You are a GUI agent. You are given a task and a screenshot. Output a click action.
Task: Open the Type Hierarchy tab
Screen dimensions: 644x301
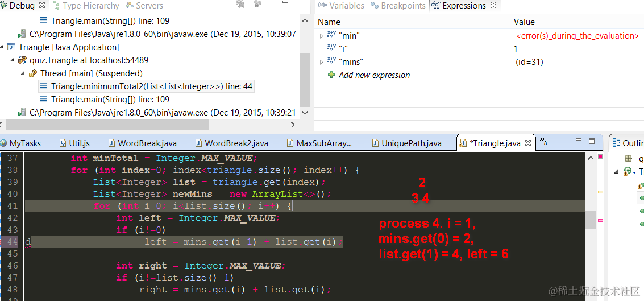[x=86, y=6]
